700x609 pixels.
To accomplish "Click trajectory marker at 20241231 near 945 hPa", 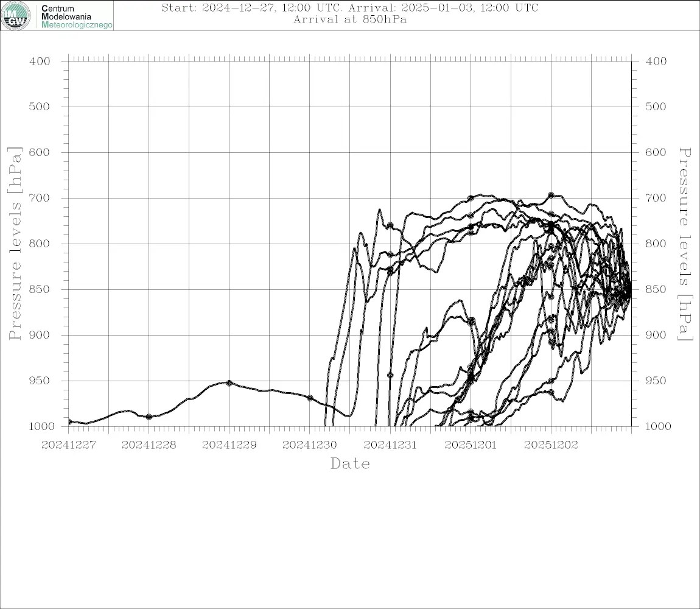I will (390, 375).
